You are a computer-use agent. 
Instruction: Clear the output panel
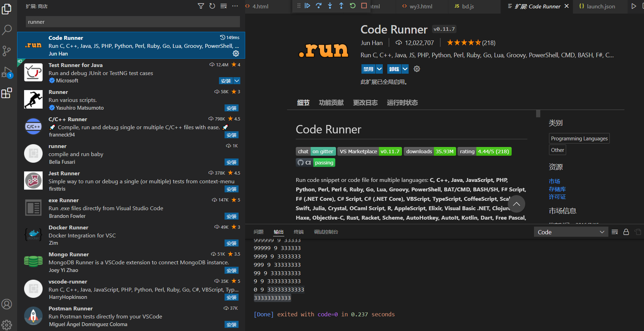pyautogui.click(x=615, y=232)
